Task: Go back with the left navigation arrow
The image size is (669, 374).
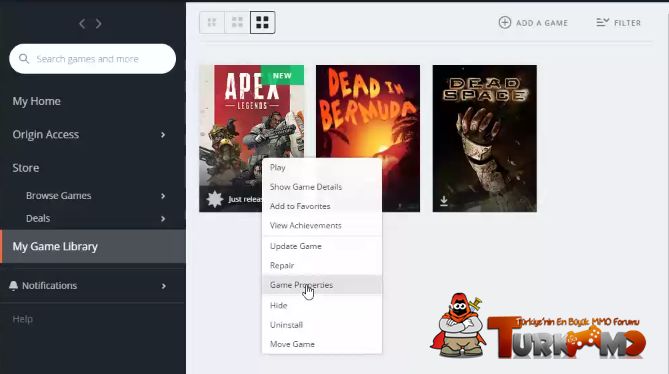Action: click(x=82, y=24)
